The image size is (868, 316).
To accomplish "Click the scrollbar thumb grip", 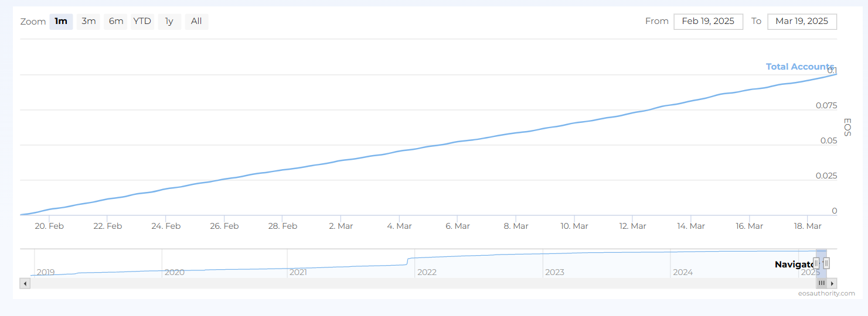I will (821, 283).
